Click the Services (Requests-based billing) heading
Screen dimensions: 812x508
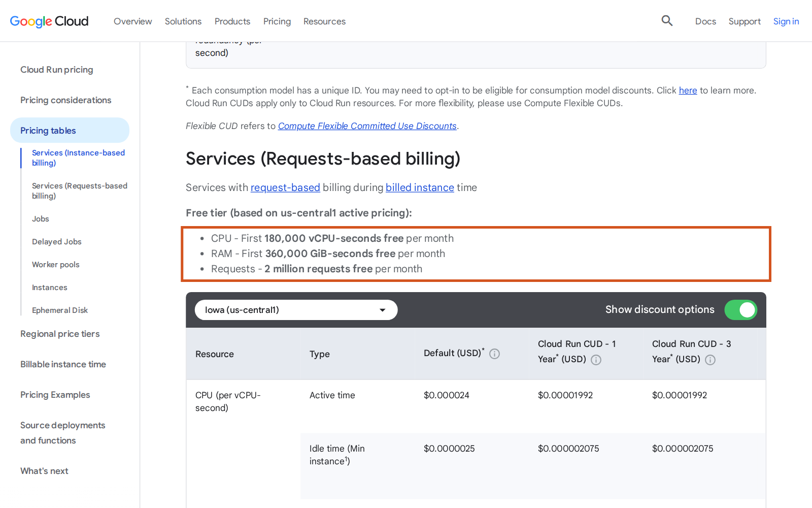tap(323, 158)
